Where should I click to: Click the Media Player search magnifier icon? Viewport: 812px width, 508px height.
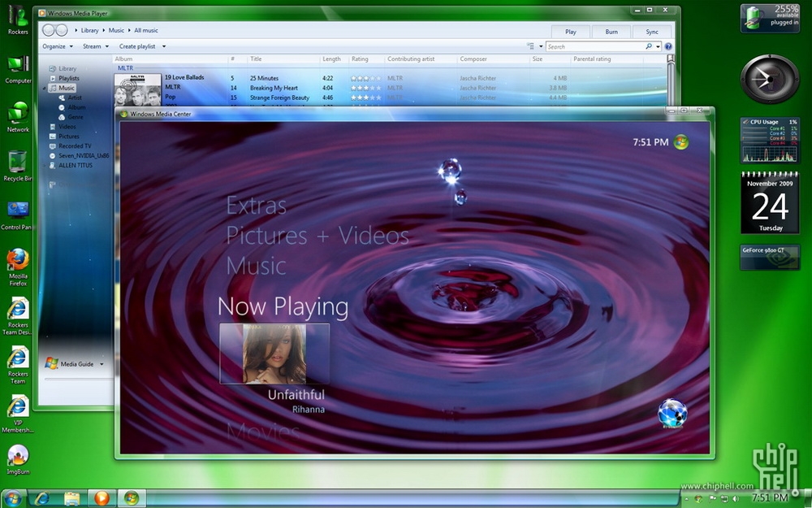pyautogui.click(x=648, y=46)
